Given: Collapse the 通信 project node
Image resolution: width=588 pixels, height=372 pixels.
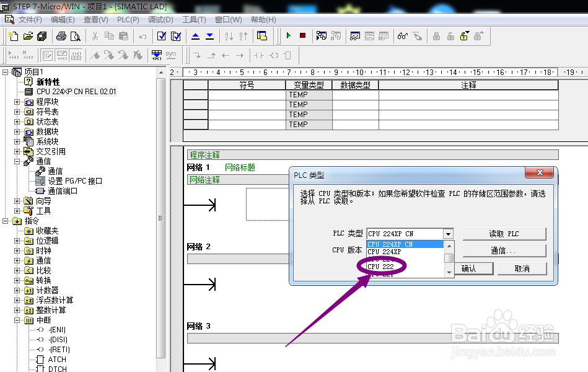Looking at the screenshot, I should coord(17,161).
